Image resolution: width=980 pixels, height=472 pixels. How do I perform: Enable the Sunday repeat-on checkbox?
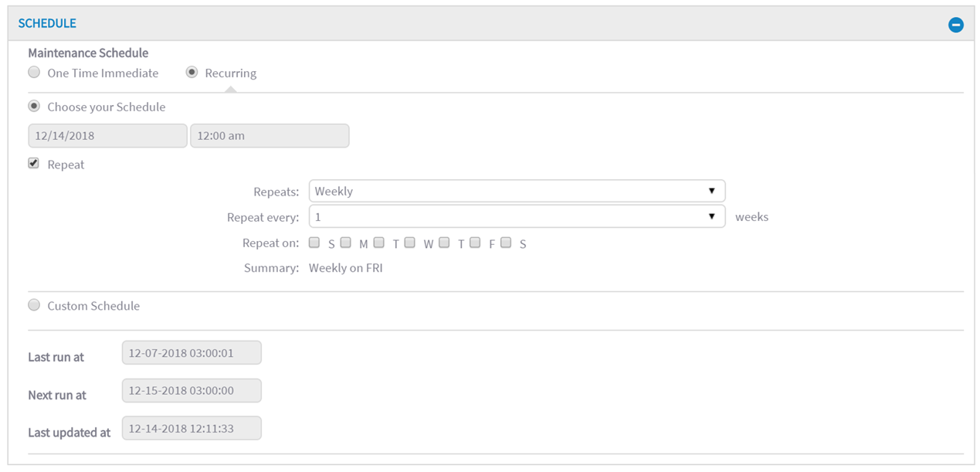point(314,243)
